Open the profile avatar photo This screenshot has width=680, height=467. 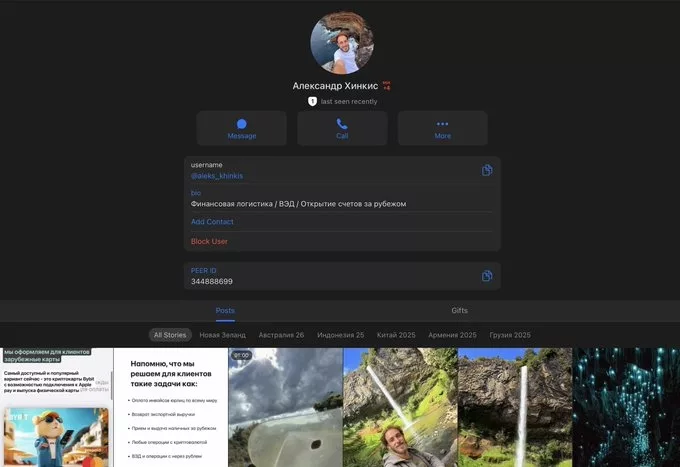(x=342, y=43)
